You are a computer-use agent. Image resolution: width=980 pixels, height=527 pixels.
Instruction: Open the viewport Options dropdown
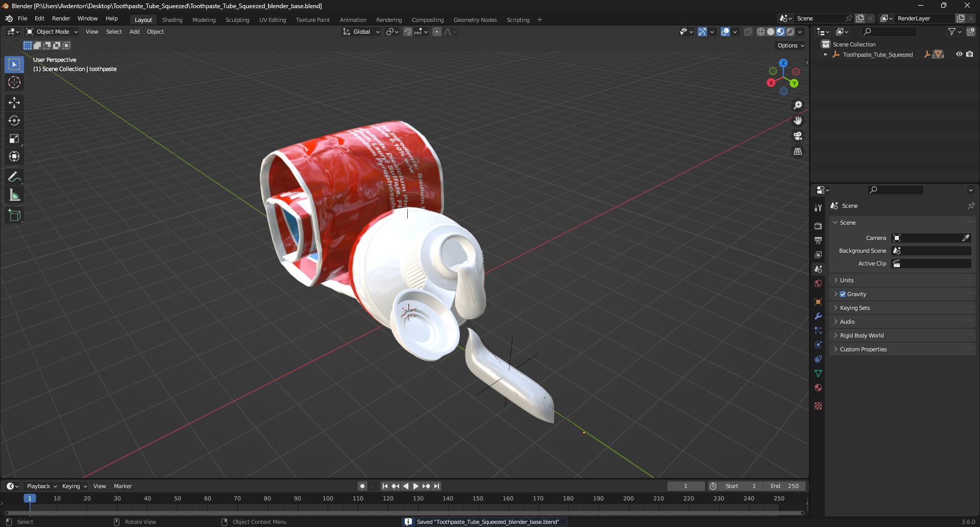[791, 45]
